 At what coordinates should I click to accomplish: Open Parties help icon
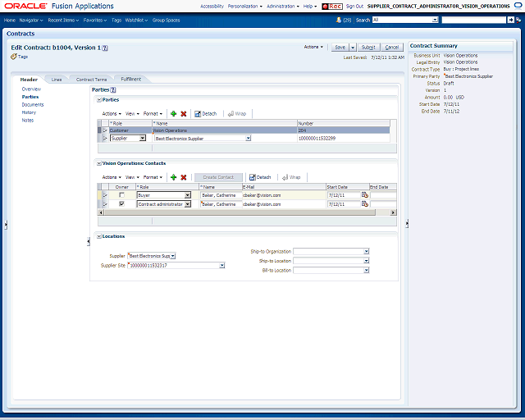(113, 89)
